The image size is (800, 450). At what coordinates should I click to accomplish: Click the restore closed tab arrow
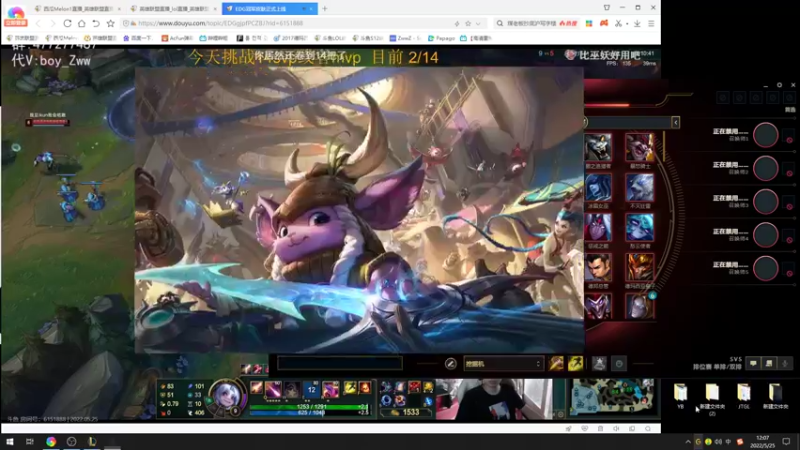[96, 23]
